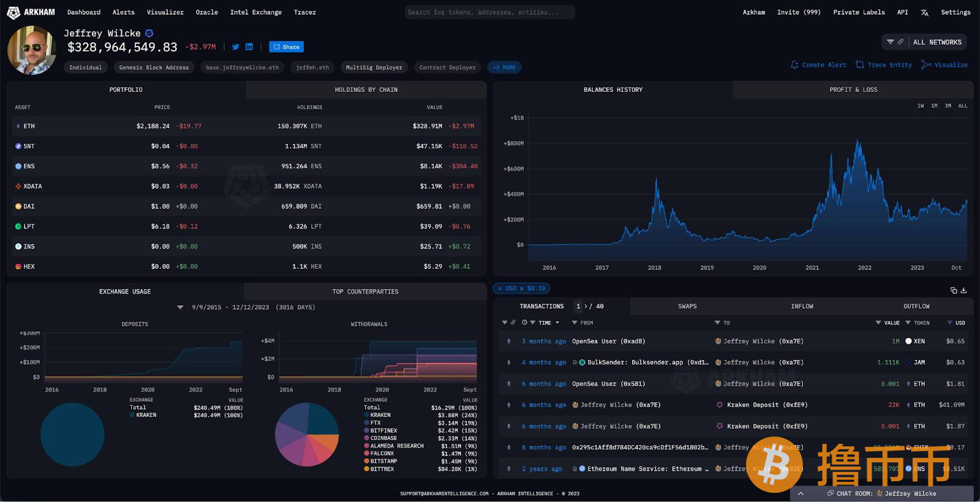Click the Kraken Deposit icon in the 22K ETH row
Viewport: 980px width, 502px height.
pos(720,405)
